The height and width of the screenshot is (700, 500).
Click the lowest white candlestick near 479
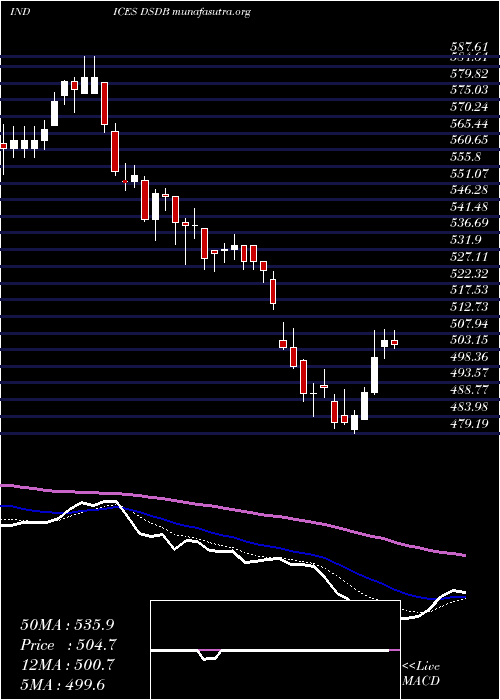(354, 422)
